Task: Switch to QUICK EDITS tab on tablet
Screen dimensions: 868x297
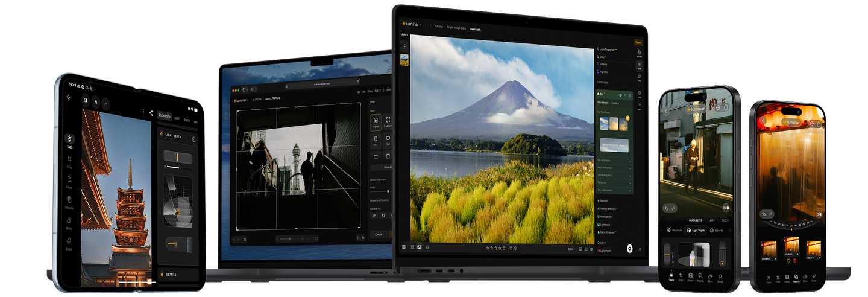Action: pyautogui.click(x=164, y=115)
